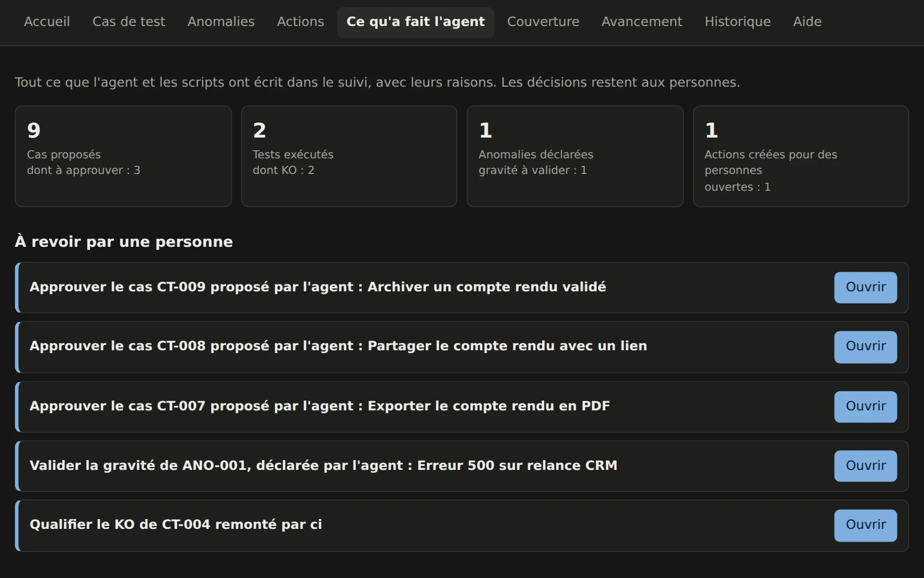Image resolution: width=924 pixels, height=578 pixels.
Task: Open the CT-007 PDF export case
Action: coord(865,406)
